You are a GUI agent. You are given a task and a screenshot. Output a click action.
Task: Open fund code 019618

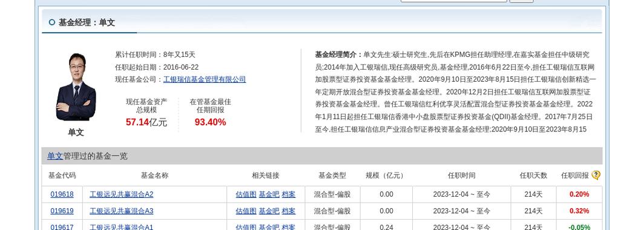pyautogui.click(x=62, y=194)
